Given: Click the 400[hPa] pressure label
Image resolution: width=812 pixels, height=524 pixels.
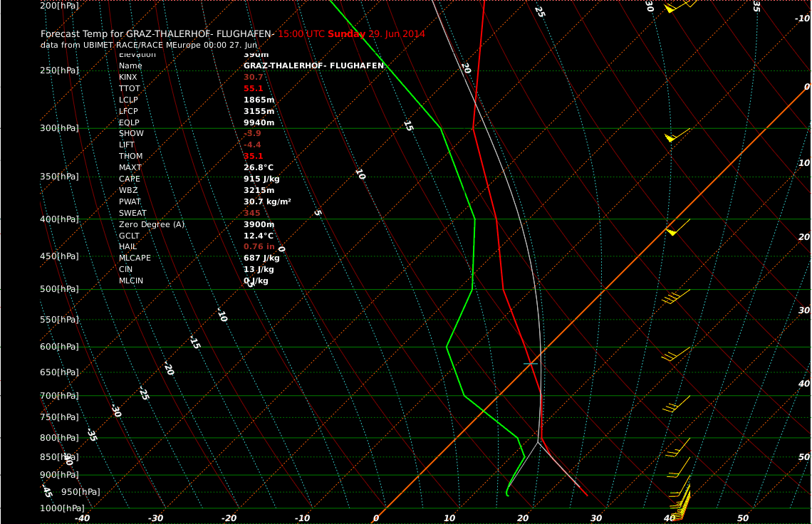Looking at the screenshot, I should tap(60, 219).
